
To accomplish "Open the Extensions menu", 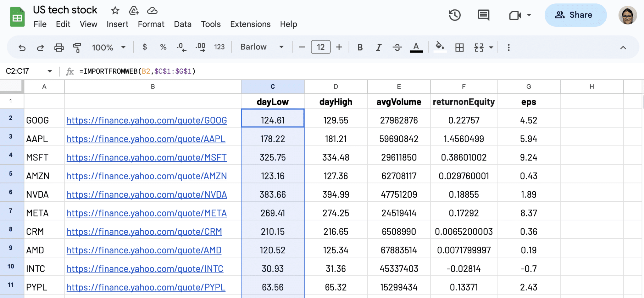I will [x=250, y=24].
